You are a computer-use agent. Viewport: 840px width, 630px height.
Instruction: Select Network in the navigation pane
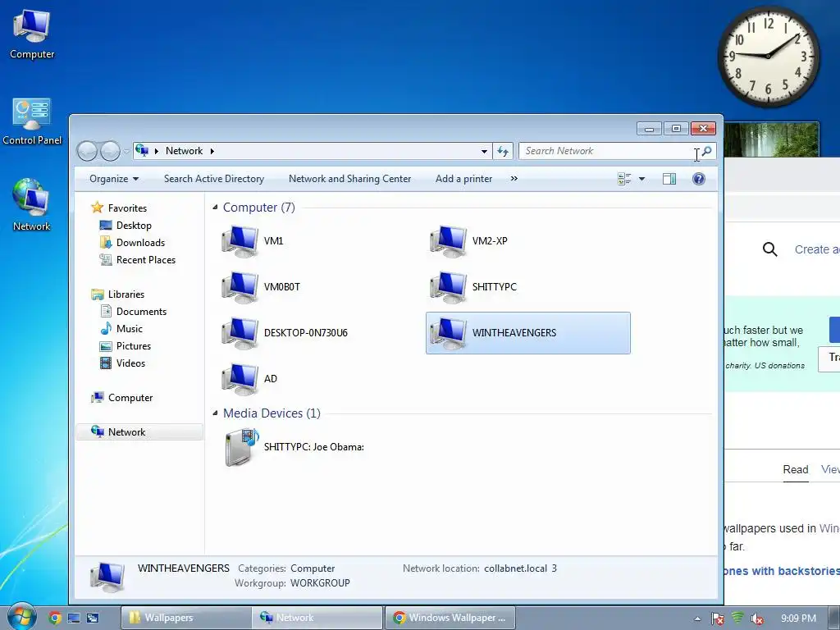[139, 431]
